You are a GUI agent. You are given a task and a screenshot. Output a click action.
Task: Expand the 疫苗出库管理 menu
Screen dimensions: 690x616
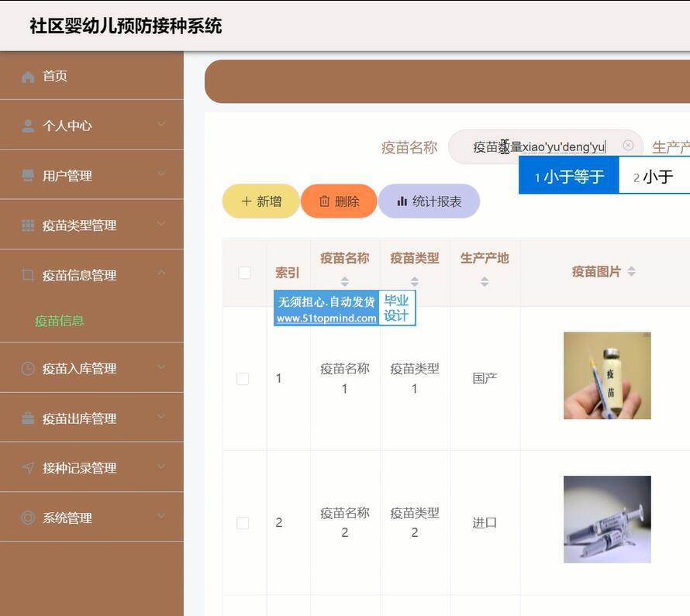(x=161, y=416)
